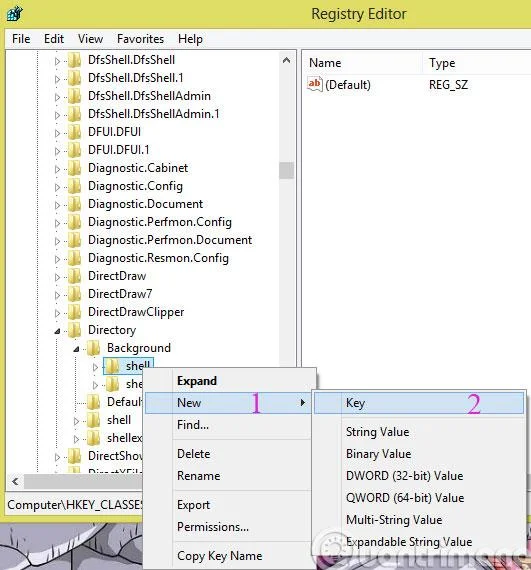Click folder icon of Diagnostic.Resmon.Config
This screenshot has width=531, height=570.
(75, 258)
